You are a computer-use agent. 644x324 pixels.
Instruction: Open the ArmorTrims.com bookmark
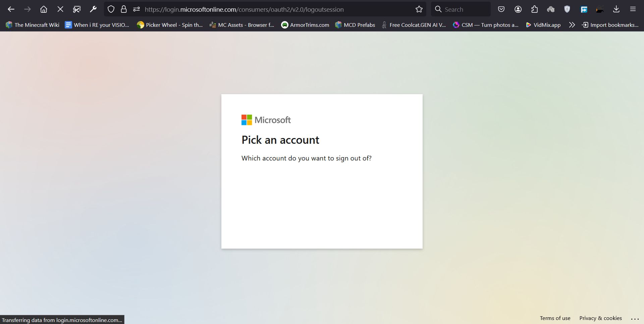click(x=305, y=25)
